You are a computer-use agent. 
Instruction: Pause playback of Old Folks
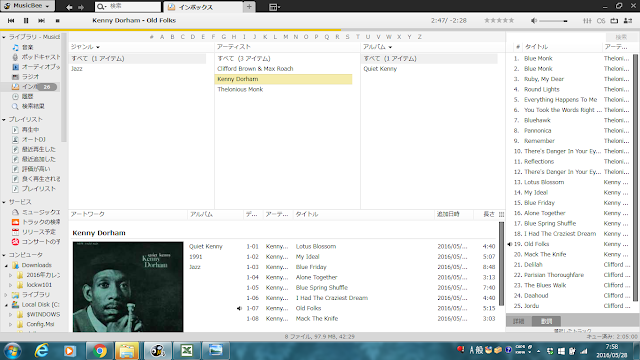26,20
